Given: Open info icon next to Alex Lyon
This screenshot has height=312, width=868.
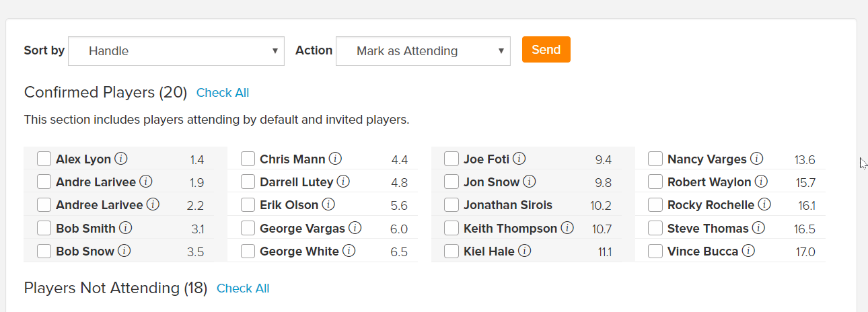Looking at the screenshot, I should (121, 159).
